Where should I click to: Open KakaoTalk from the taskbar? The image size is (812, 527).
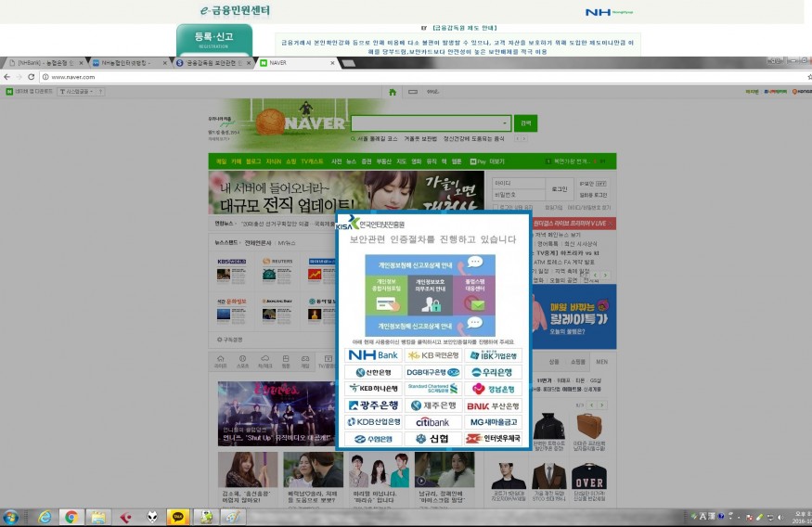point(176,517)
